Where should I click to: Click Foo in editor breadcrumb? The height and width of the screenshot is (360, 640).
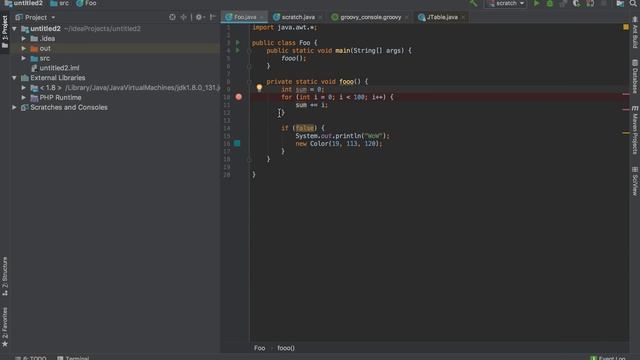(259, 348)
